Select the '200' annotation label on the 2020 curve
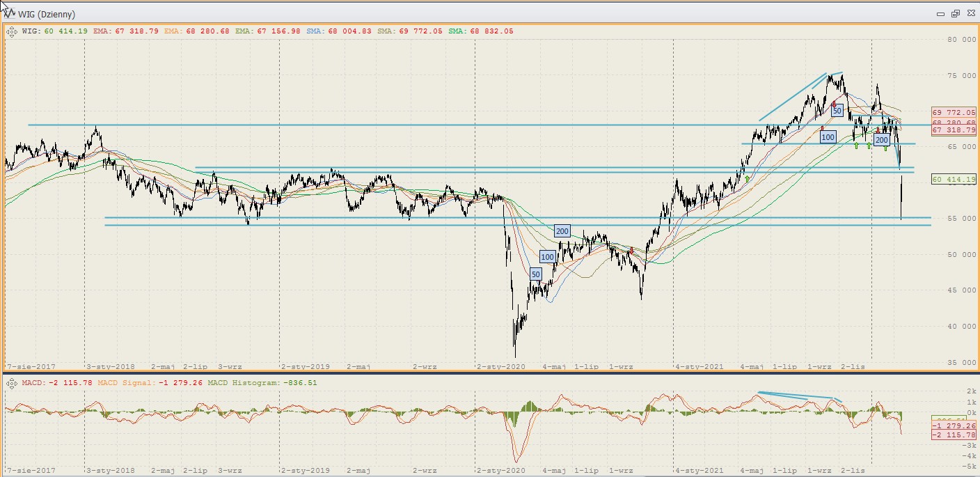Image resolution: width=980 pixels, height=477 pixels. click(562, 230)
